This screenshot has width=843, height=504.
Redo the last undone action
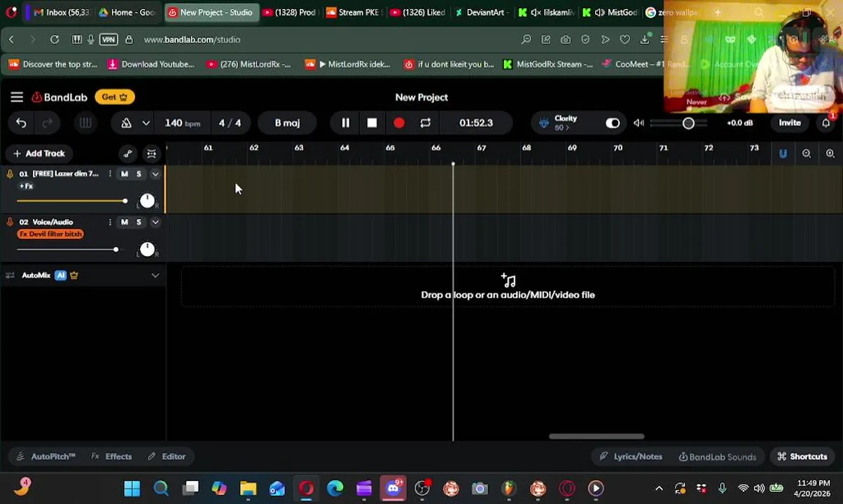click(48, 123)
